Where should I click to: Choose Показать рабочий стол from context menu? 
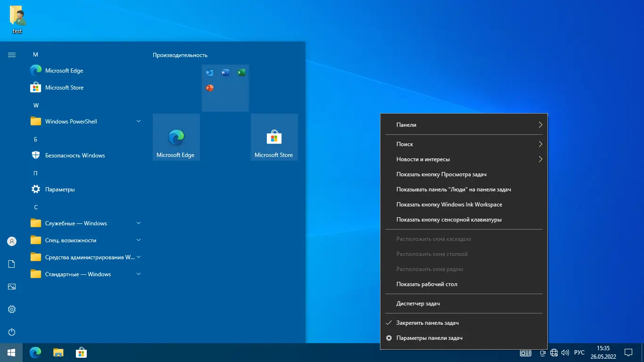tap(464, 284)
